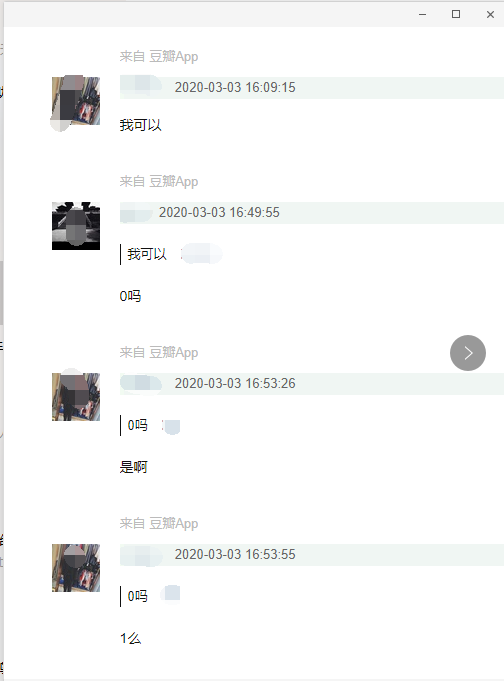This screenshot has height=681, width=504.
Task: Click the comment text 是啊
Action: (134, 467)
